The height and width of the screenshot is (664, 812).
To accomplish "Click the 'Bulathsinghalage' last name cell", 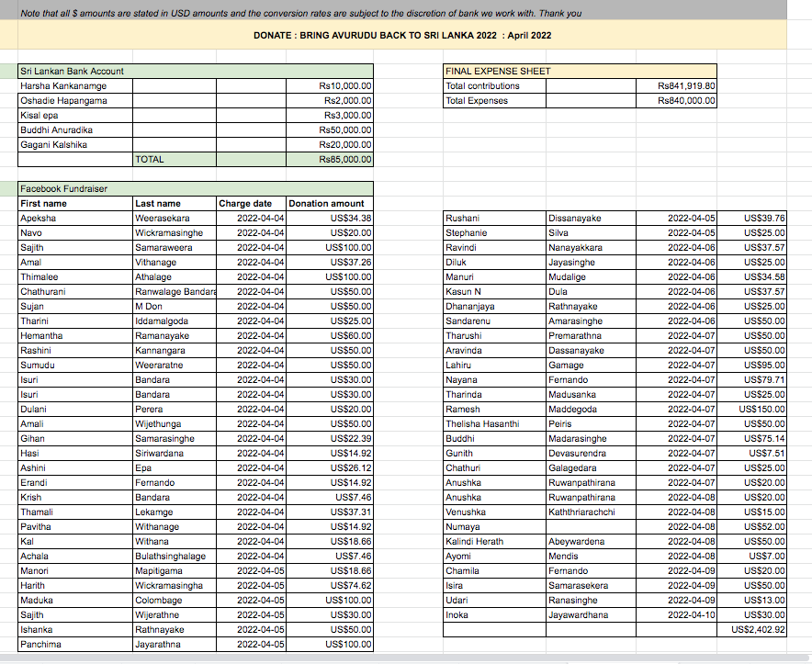I will click(175, 556).
